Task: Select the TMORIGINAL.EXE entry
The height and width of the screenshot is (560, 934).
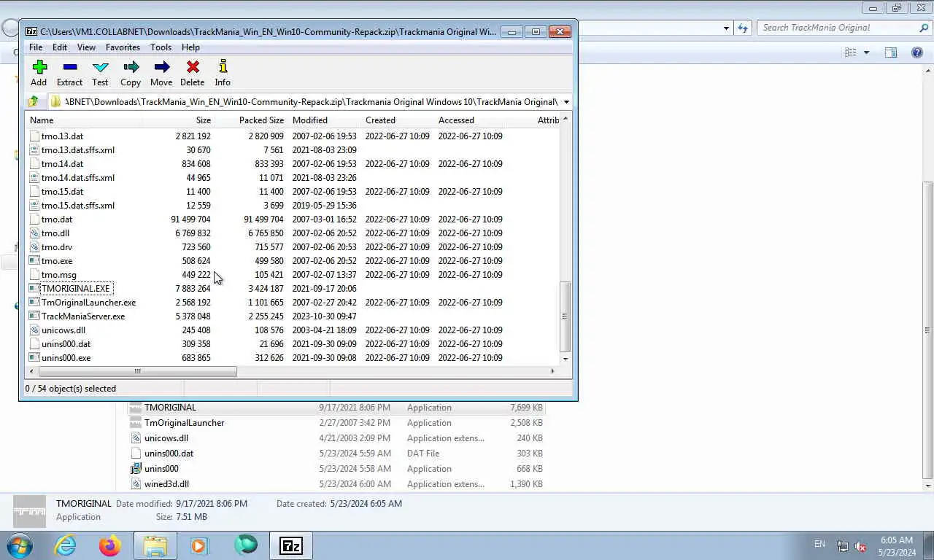Action: pyautogui.click(x=75, y=288)
